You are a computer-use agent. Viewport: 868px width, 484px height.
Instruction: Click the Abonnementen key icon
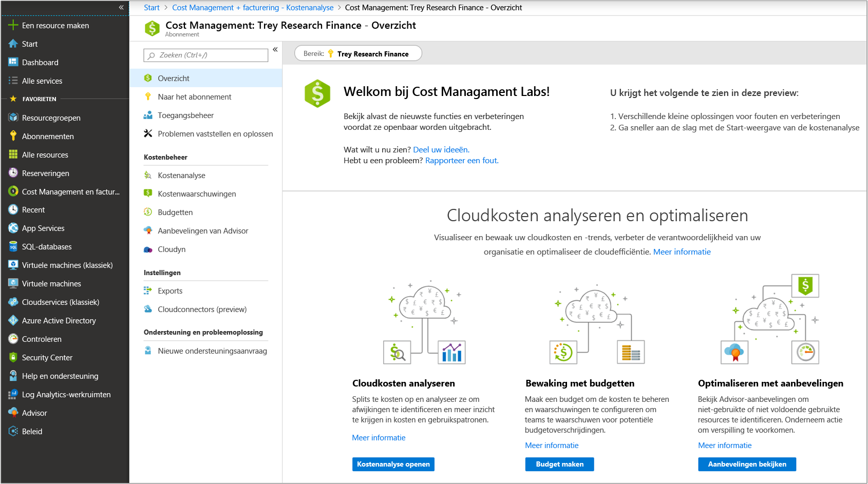[13, 136]
